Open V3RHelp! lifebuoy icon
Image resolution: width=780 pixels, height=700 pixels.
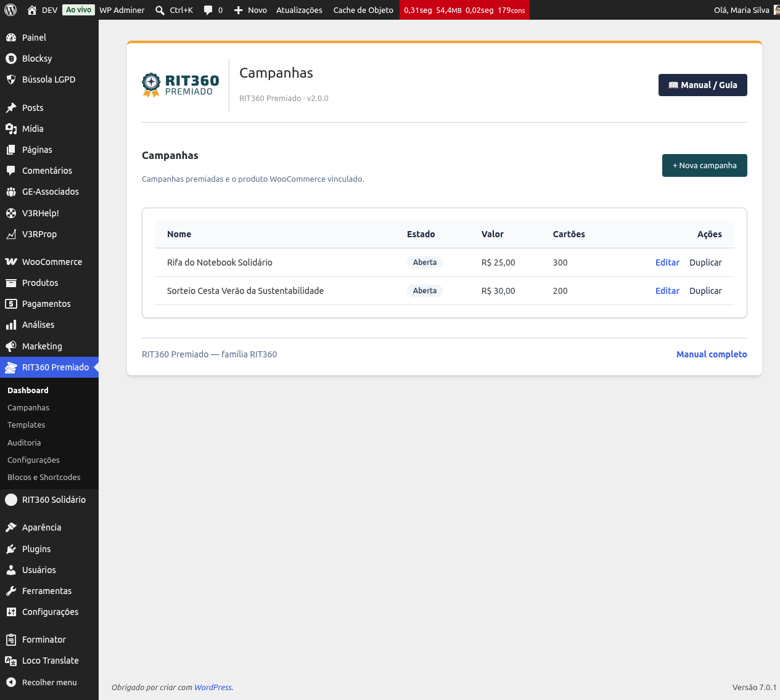coord(11,213)
